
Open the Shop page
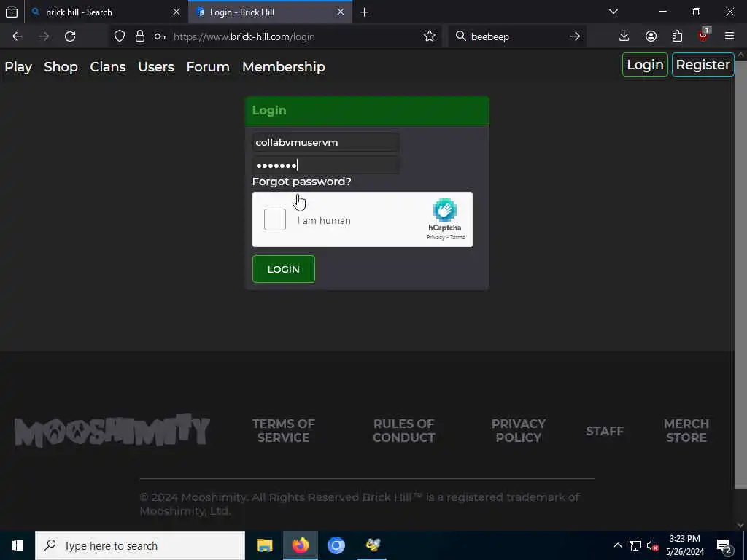click(x=61, y=67)
